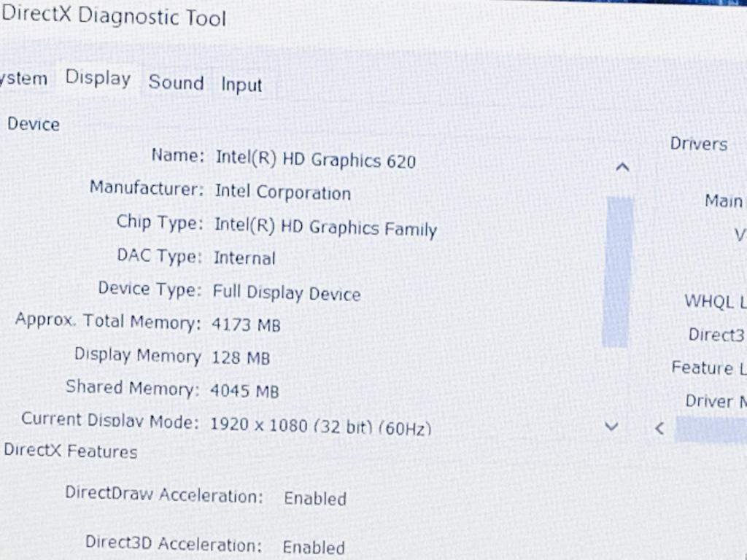Click the DirectX Diagnostic Tool window title

(113, 15)
